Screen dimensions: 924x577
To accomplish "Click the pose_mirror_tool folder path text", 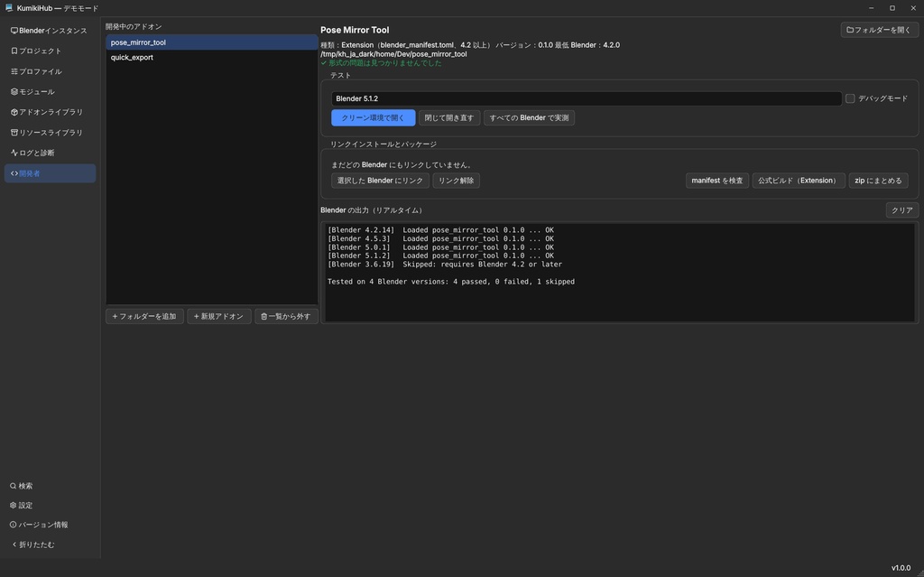I will [393, 54].
